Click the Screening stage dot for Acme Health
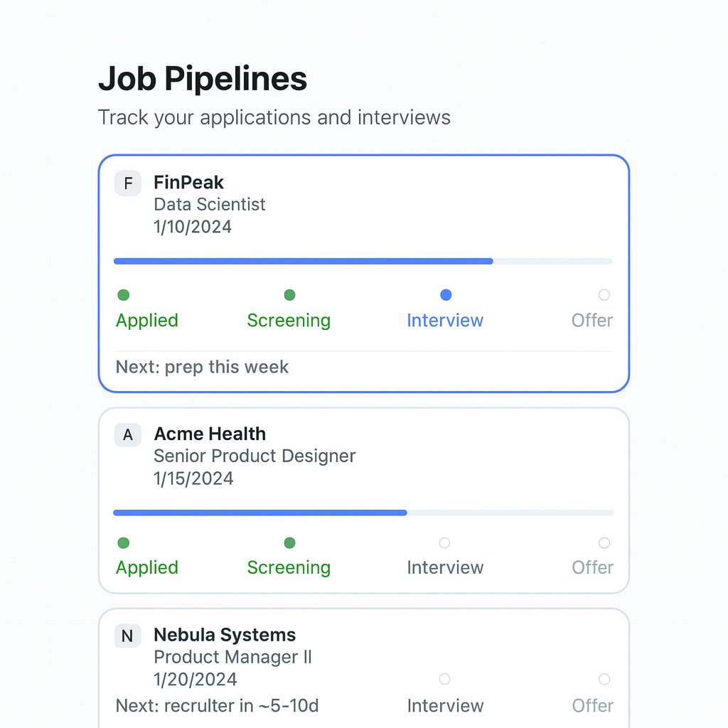The height and width of the screenshot is (728, 728). [289, 542]
